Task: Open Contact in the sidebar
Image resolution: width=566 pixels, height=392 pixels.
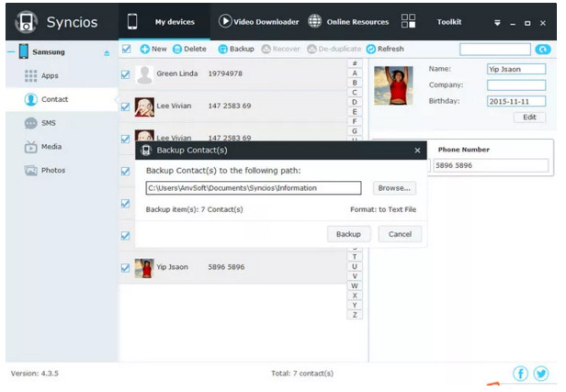Action: tap(54, 99)
